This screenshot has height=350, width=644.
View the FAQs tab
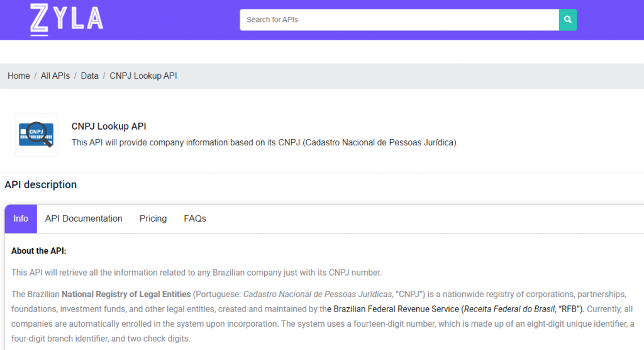tap(195, 218)
